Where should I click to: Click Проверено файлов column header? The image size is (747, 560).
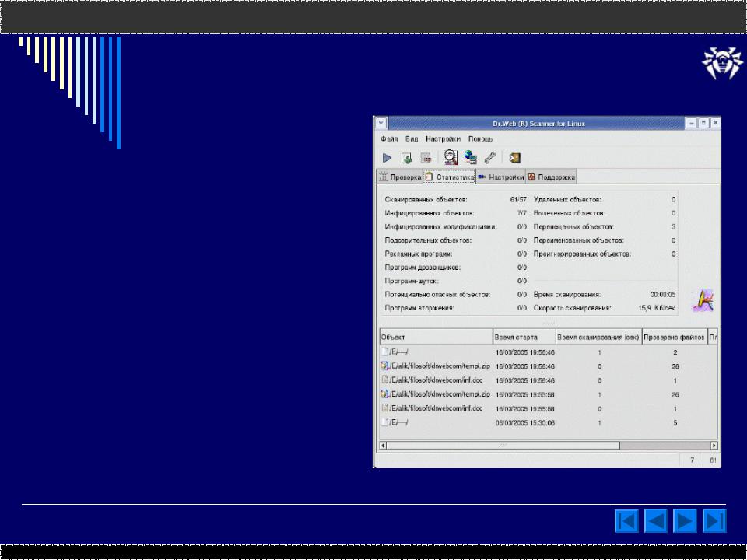coord(675,337)
